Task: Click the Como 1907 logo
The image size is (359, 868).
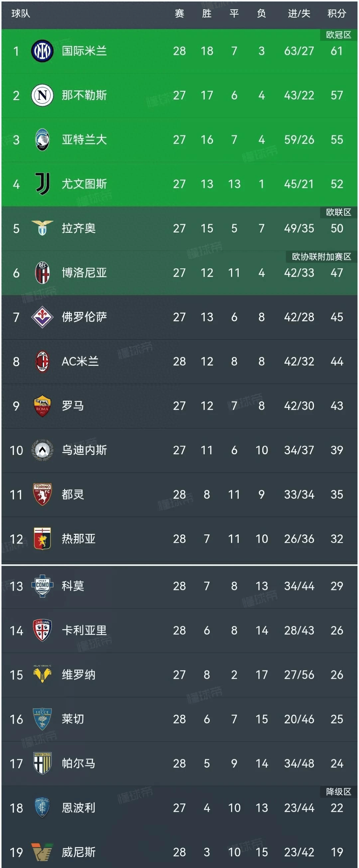Action: point(42,586)
